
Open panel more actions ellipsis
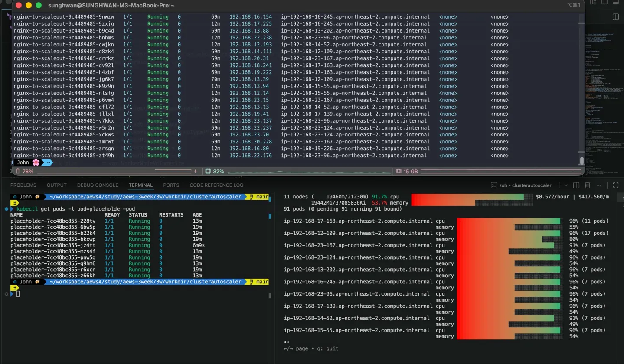(599, 185)
